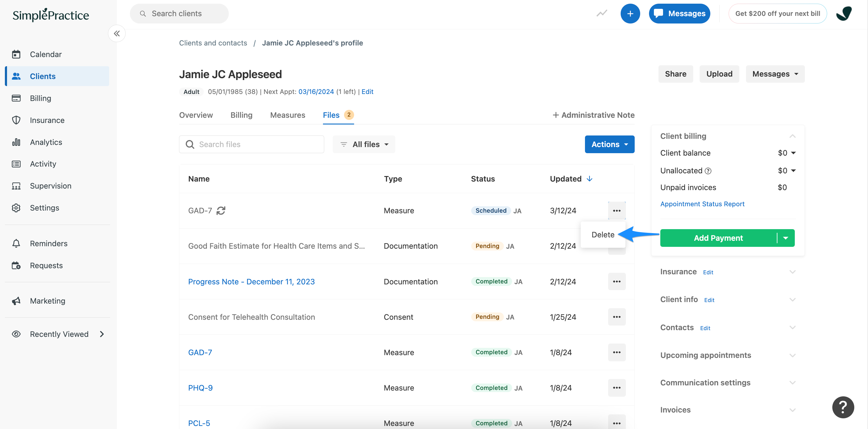Focus the Search clients field
This screenshot has width=868, height=429.
click(179, 13)
